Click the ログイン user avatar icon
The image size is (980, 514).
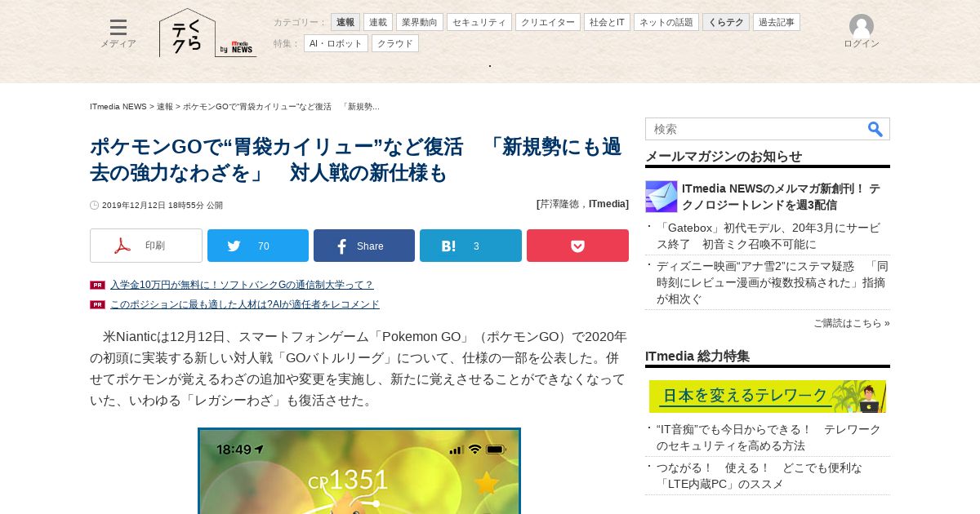coord(862,26)
